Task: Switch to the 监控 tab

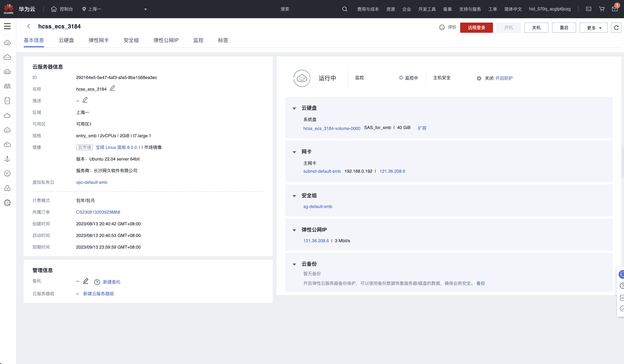Action: click(198, 40)
